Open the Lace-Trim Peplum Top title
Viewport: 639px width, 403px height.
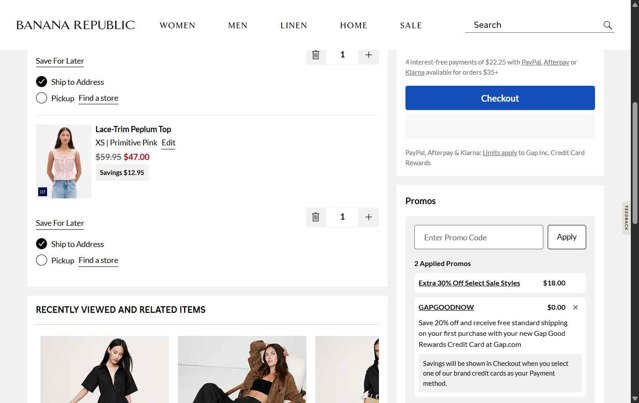click(133, 129)
